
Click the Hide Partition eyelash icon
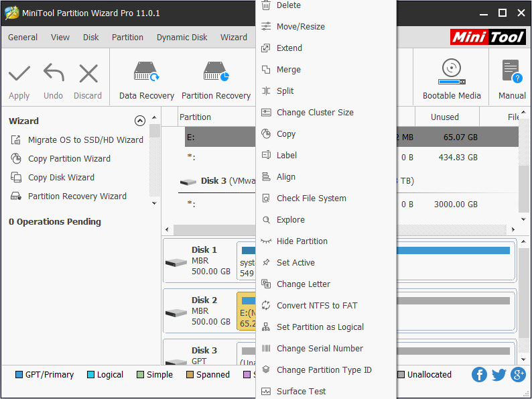click(x=266, y=241)
